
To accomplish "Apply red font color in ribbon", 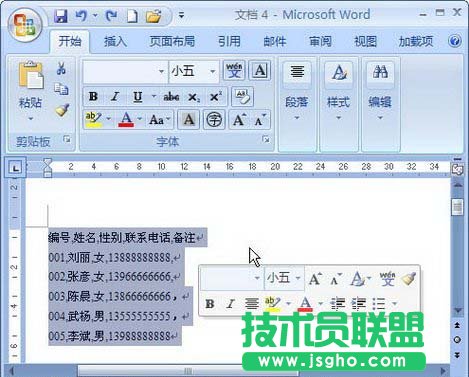I will tap(126, 119).
